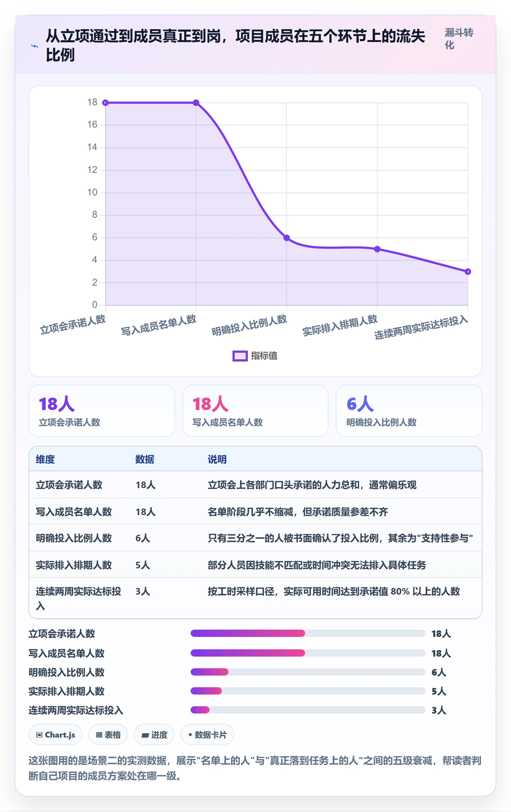The height and width of the screenshot is (812, 511).
Task: Click the "维度" table column header
Action: pyautogui.click(x=45, y=459)
